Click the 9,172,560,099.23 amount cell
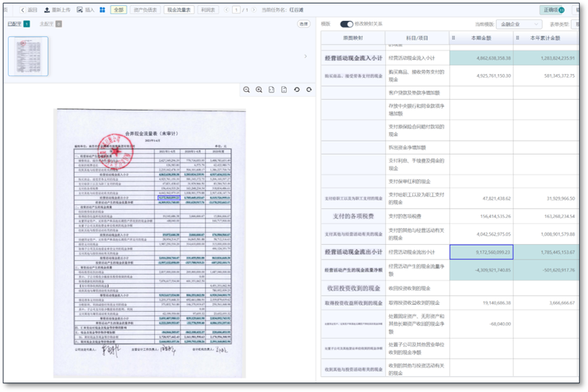588x392 pixels. tap(481, 252)
